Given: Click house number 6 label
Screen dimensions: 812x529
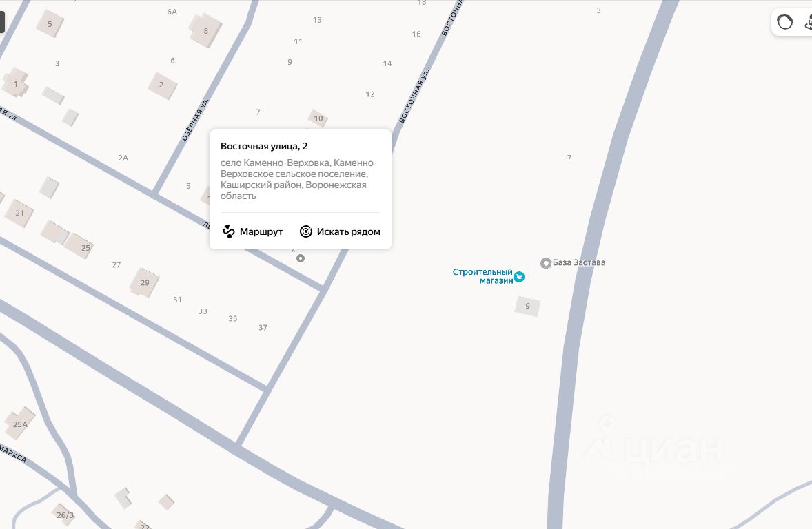Looking at the screenshot, I should [172, 60].
